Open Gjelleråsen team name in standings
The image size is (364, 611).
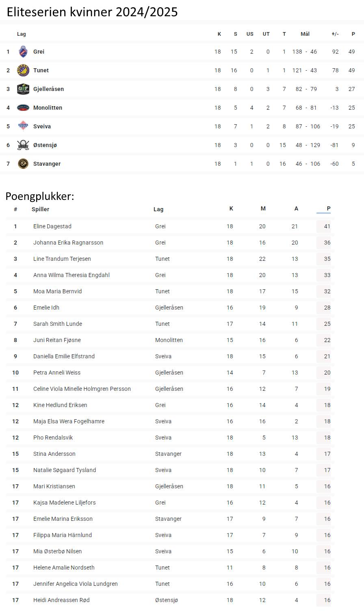tap(48, 89)
